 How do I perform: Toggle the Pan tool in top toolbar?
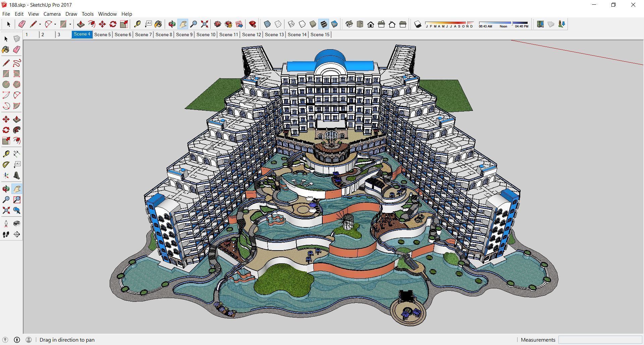click(183, 24)
